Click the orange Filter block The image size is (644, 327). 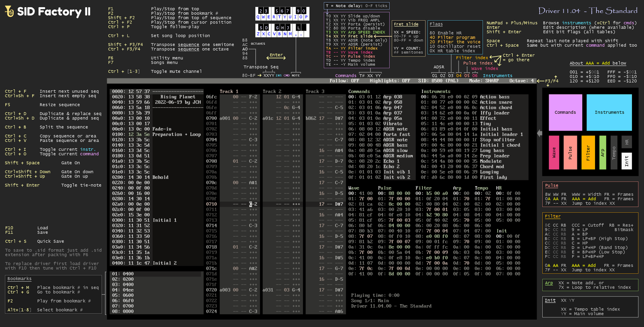(588, 152)
